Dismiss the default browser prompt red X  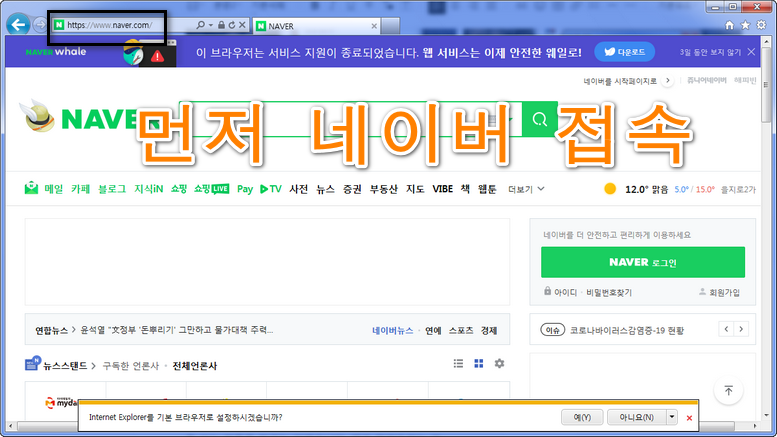(689, 418)
